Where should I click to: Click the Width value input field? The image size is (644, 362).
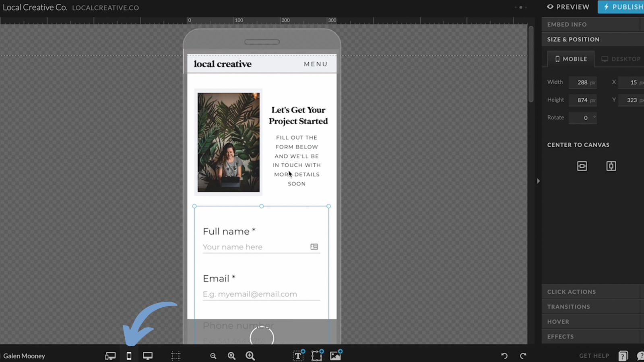coord(582,82)
